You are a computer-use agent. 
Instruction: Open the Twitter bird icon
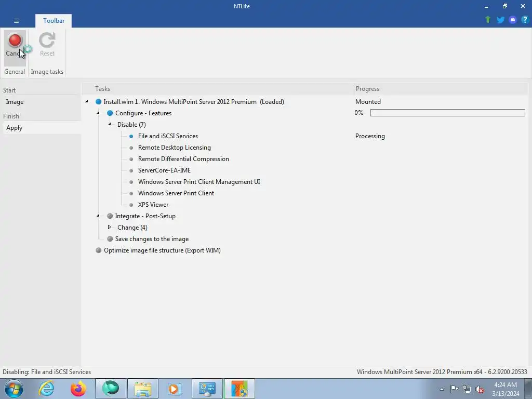(500, 20)
